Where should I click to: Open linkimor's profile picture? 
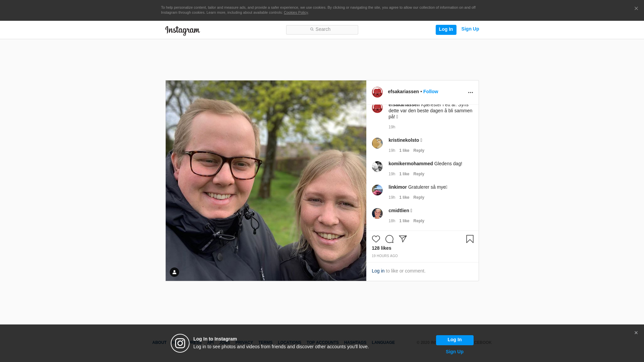click(377, 190)
